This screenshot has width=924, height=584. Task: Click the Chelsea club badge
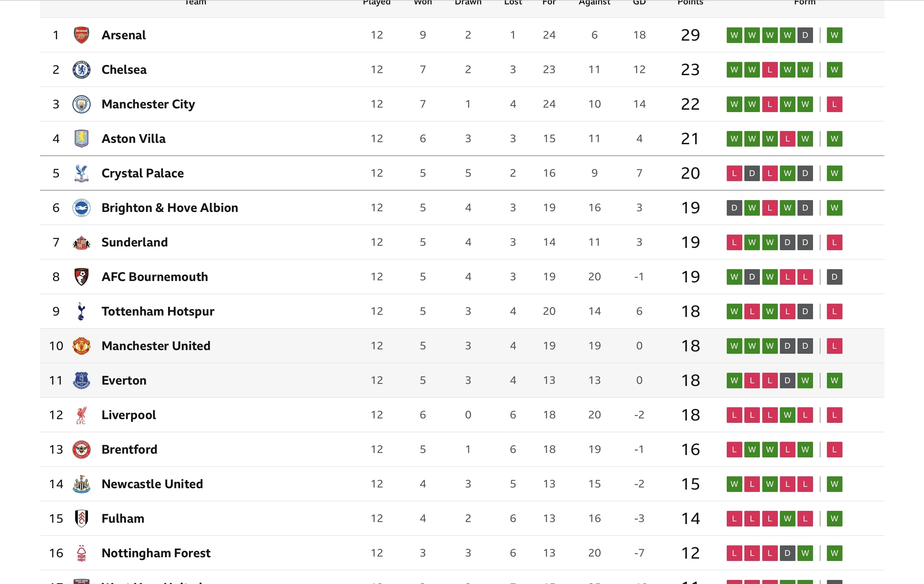81,69
